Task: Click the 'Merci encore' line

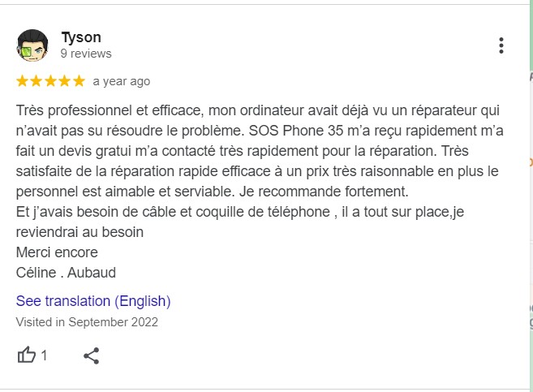Action: [x=57, y=252]
